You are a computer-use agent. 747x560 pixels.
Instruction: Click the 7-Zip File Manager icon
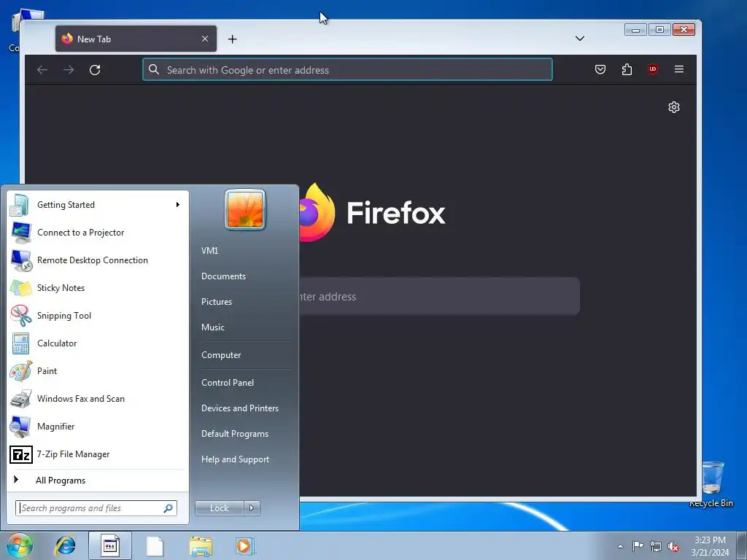[21, 454]
